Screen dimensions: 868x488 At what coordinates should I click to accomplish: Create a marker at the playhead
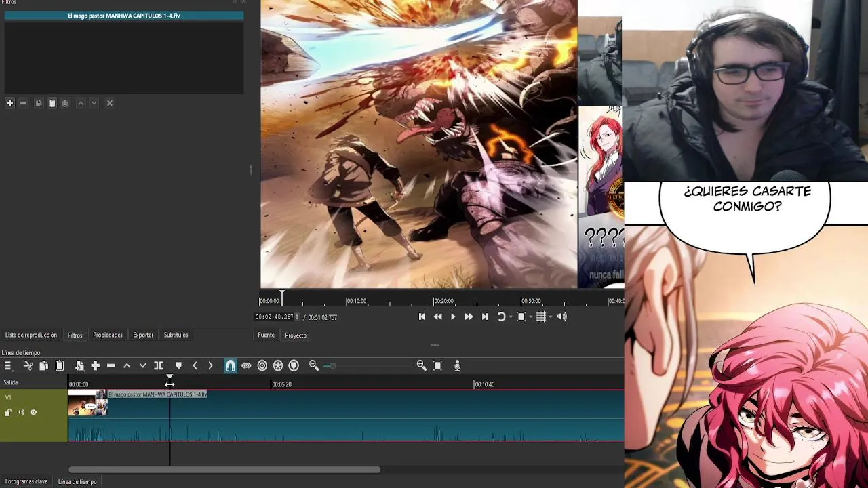click(178, 366)
